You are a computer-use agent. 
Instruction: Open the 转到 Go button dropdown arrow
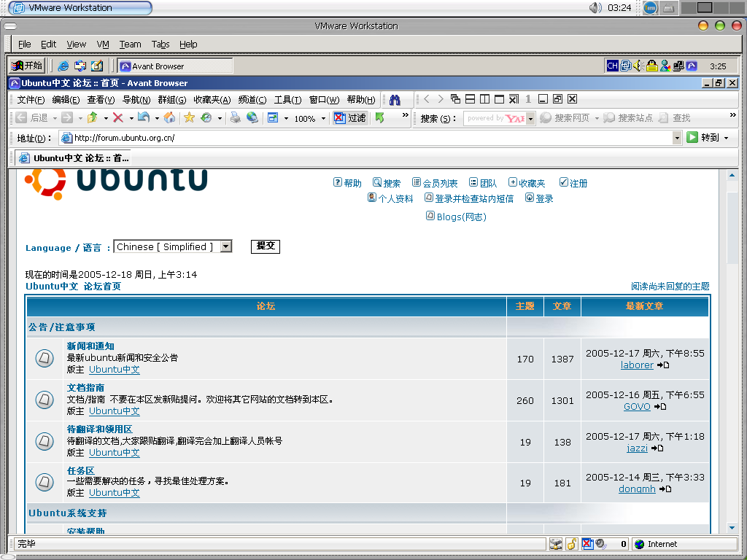point(727,138)
